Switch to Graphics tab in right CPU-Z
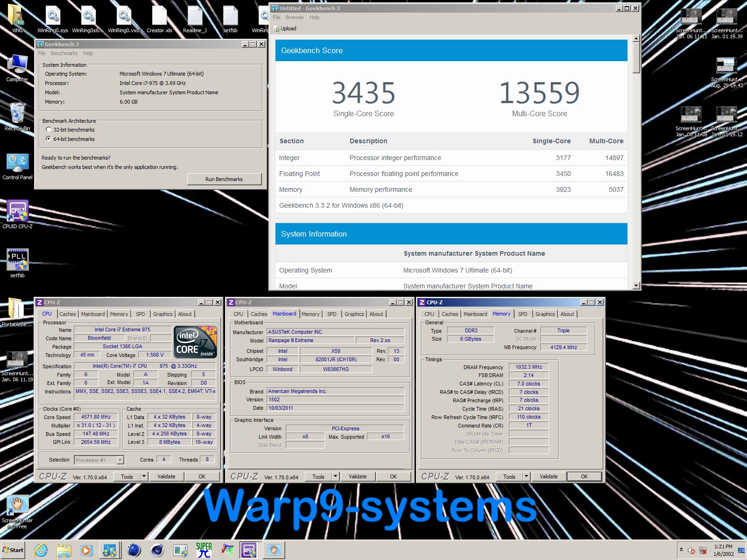 tap(545, 314)
